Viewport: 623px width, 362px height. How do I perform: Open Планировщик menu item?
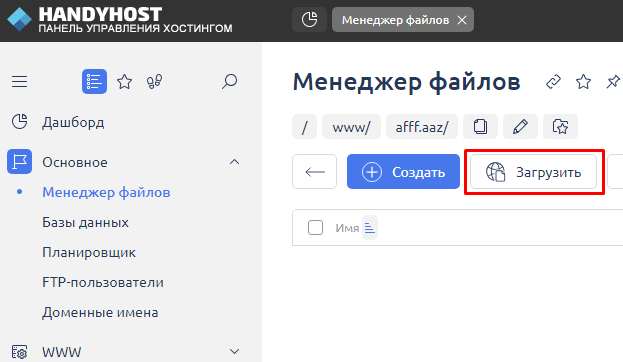(x=89, y=253)
